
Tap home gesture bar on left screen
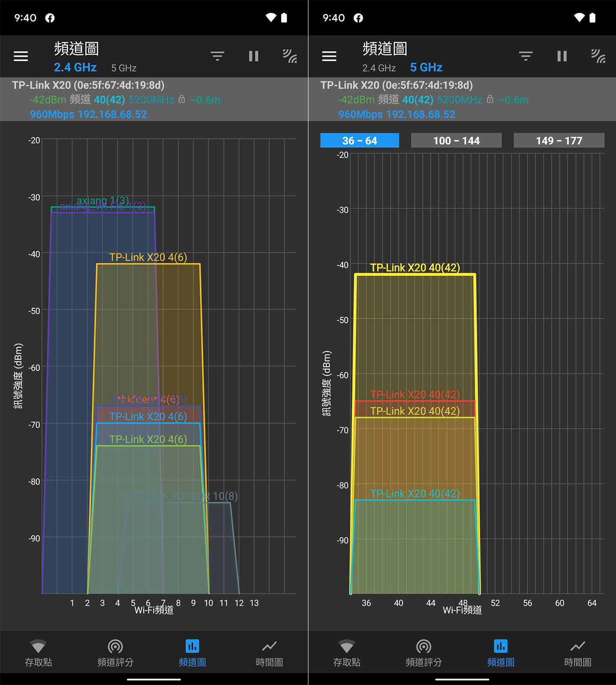point(154,679)
